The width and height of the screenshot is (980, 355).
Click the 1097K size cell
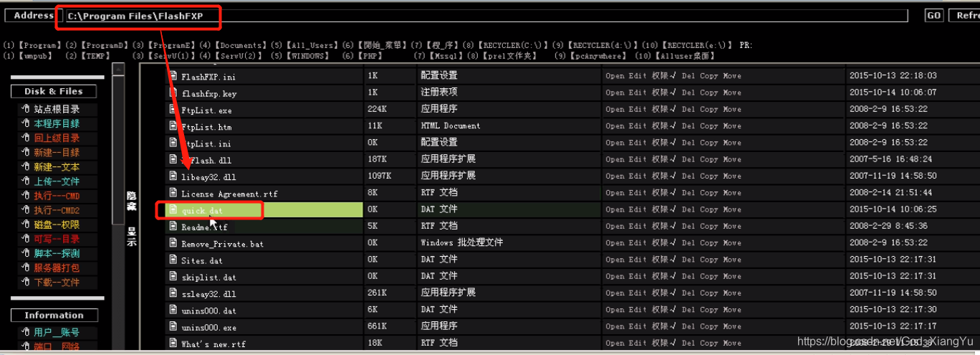pyautogui.click(x=379, y=176)
